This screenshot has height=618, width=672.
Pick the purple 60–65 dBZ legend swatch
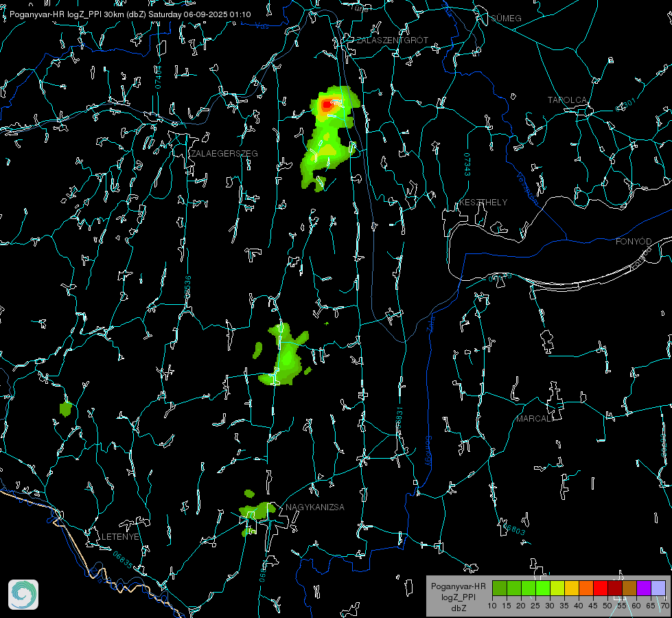point(644,588)
